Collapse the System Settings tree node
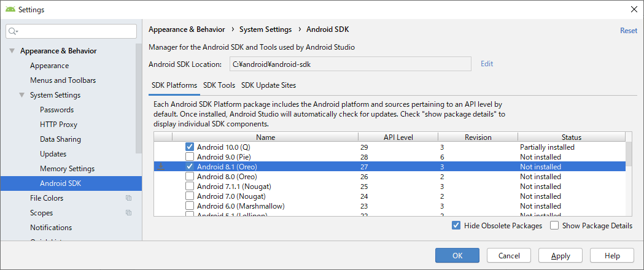644x270 pixels. pos(22,95)
